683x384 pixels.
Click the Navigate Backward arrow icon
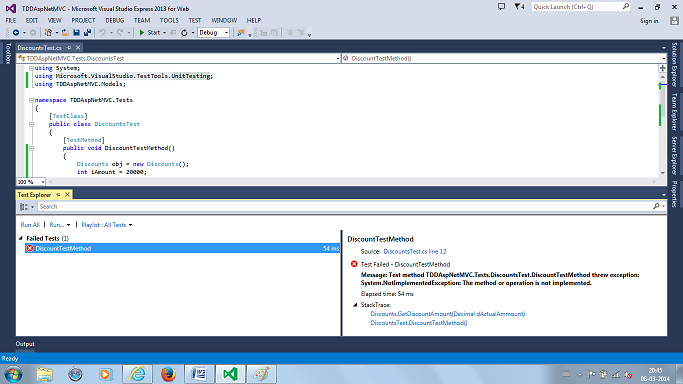click(x=16, y=33)
